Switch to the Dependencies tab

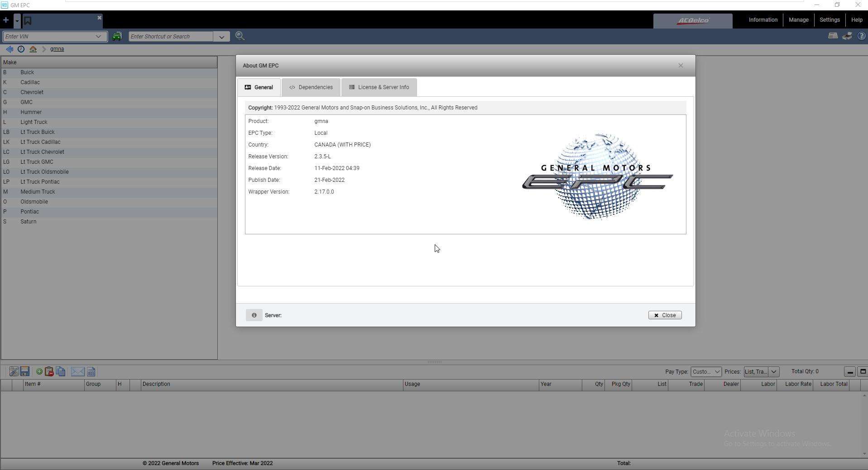point(311,87)
